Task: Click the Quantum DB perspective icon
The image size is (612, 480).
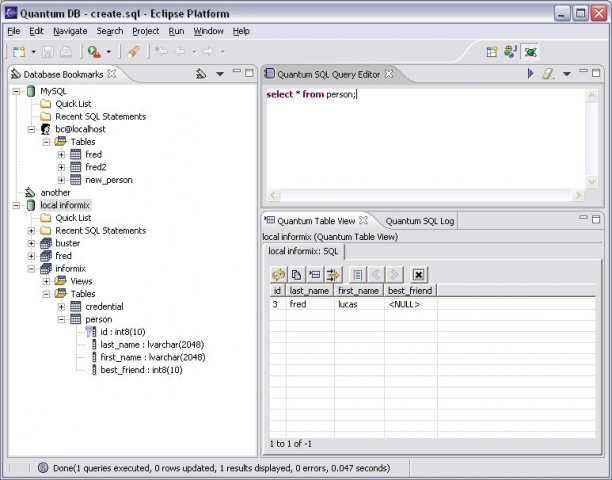Action: (529, 51)
